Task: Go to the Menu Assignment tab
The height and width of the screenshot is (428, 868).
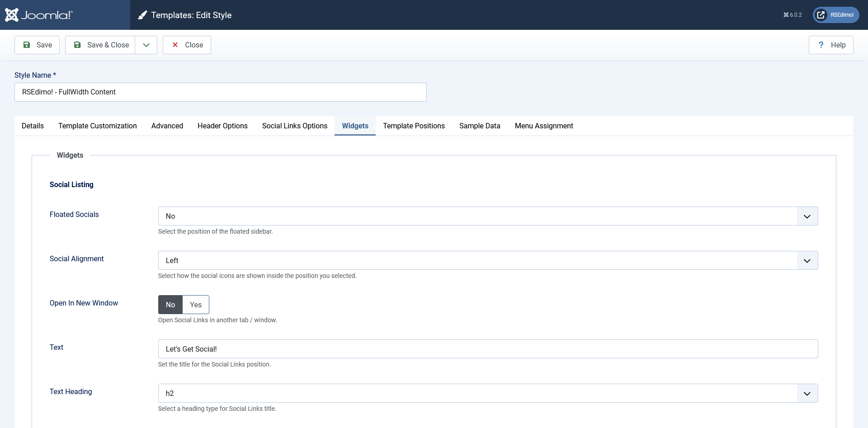Action: tap(544, 126)
